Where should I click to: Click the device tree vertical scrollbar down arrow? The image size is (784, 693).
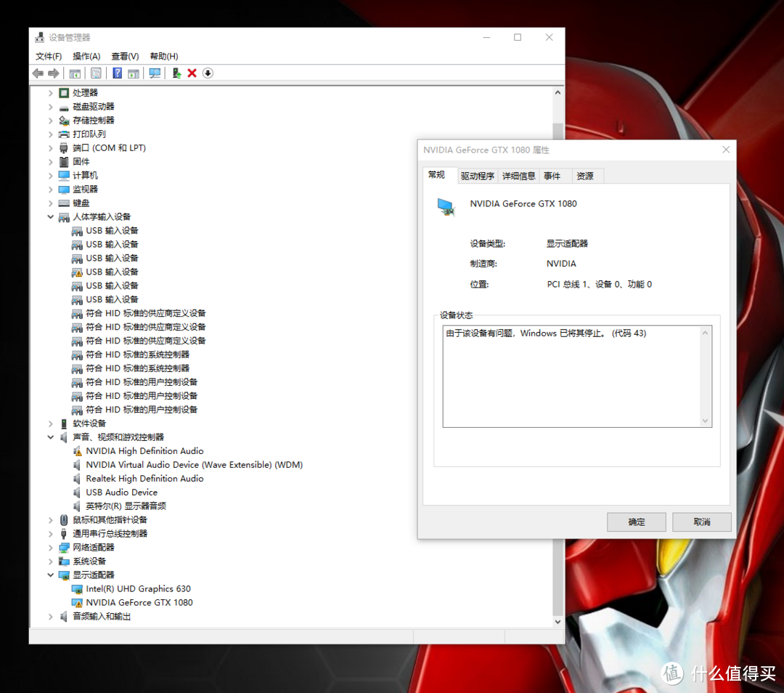(558, 622)
